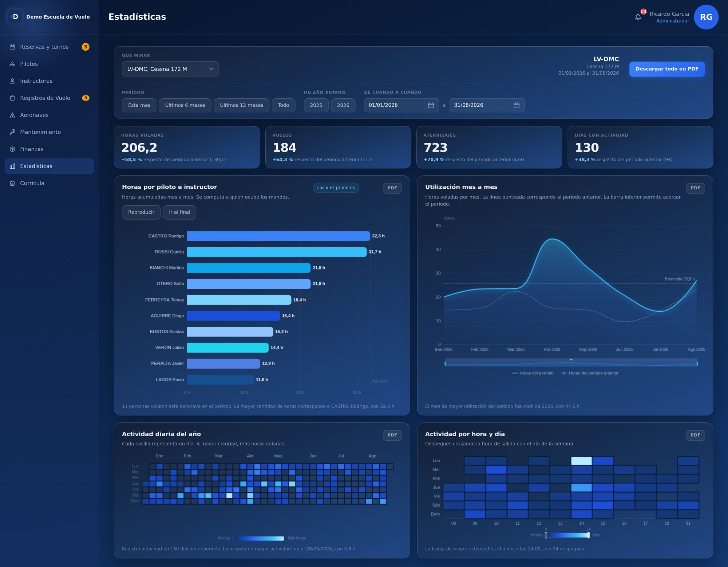Click the BIANCHI Martina bar
This screenshot has width=728, height=567.
[x=249, y=268]
